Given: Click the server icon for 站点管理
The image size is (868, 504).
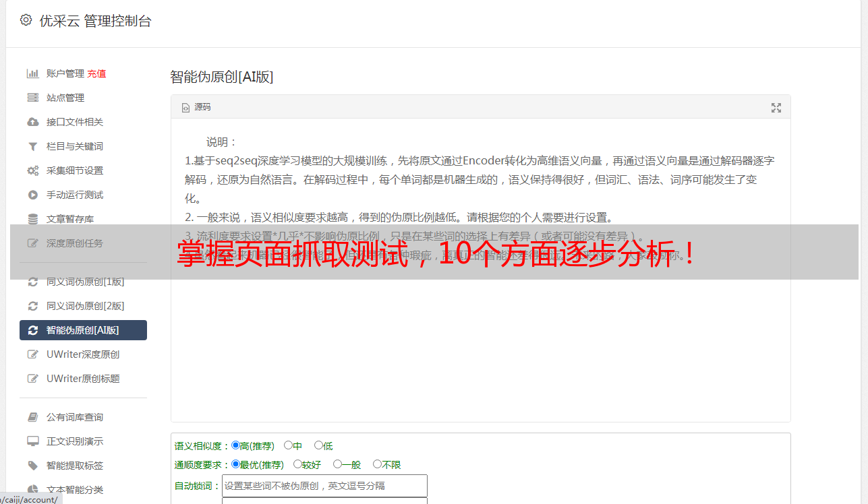Looking at the screenshot, I should [x=32, y=98].
